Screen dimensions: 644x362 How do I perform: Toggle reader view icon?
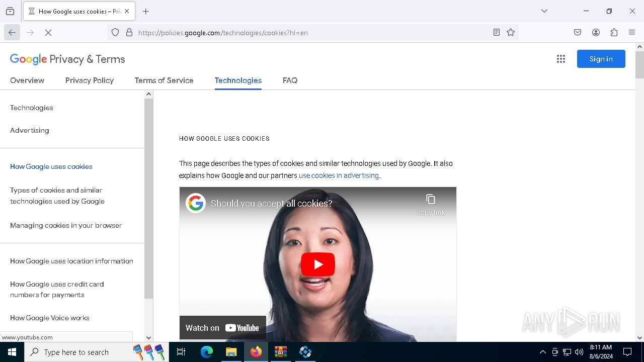pos(497,33)
